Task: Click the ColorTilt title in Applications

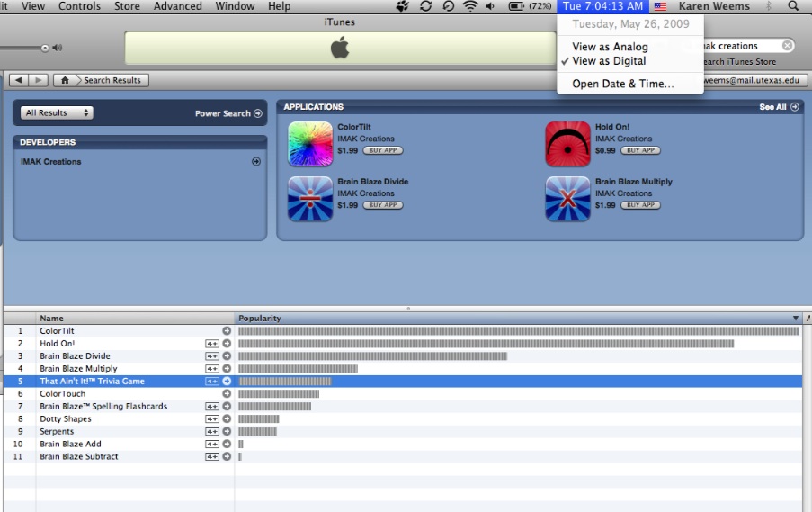Action: coord(354,127)
